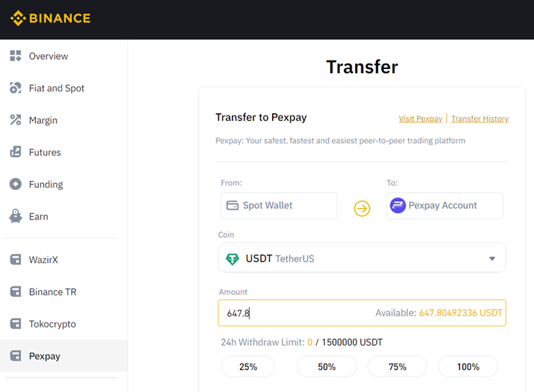Open the Visit Pexpay link
534x392 pixels.
click(x=420, y=119)
